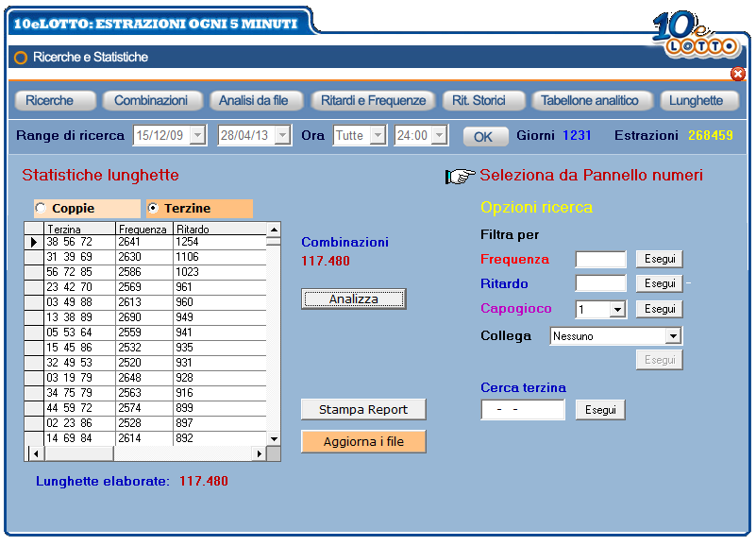Click Stampa Report button
Viewport: 756px width, 546px height.
pyautogui.click(x=363, y=409)
